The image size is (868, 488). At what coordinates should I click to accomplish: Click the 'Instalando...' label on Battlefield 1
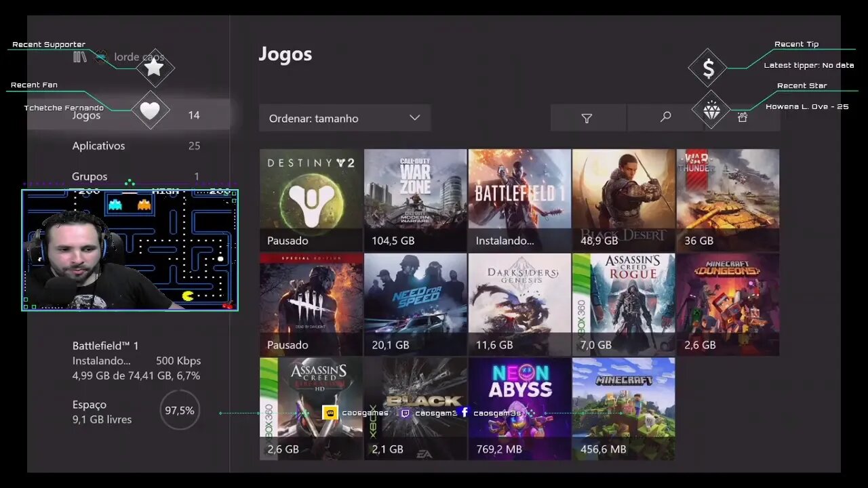pos(505,241)
